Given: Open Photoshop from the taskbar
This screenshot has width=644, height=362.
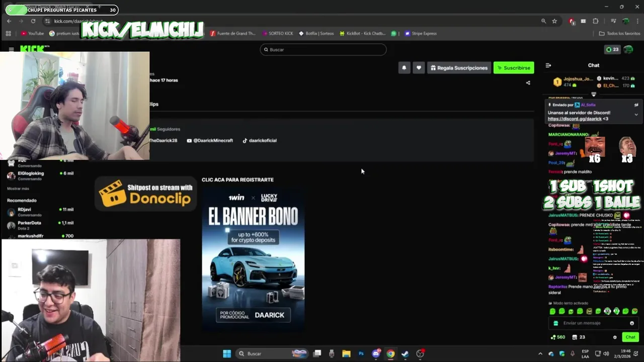Looking at the screenshot, I should point(361,353).
